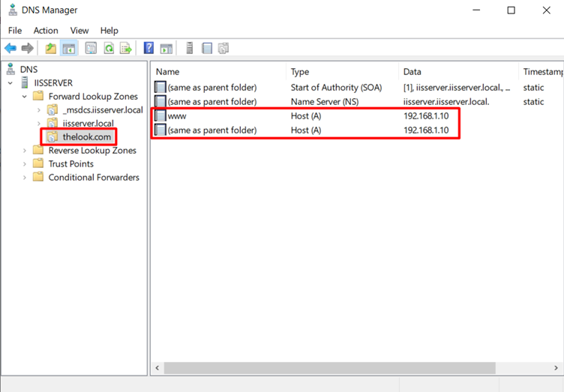Select the last (same as parent folder) Host record
This screenshot has height=392, width=564.
tap(212, 130)
